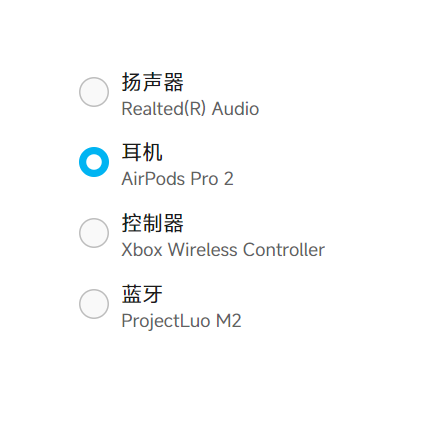
Task: Choose the Realted(R) Audio subtitle text
Action: (x=190, y=109)
